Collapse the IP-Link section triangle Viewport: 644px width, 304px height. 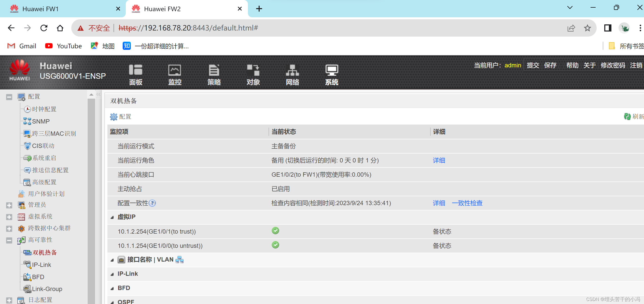[112, 274]
